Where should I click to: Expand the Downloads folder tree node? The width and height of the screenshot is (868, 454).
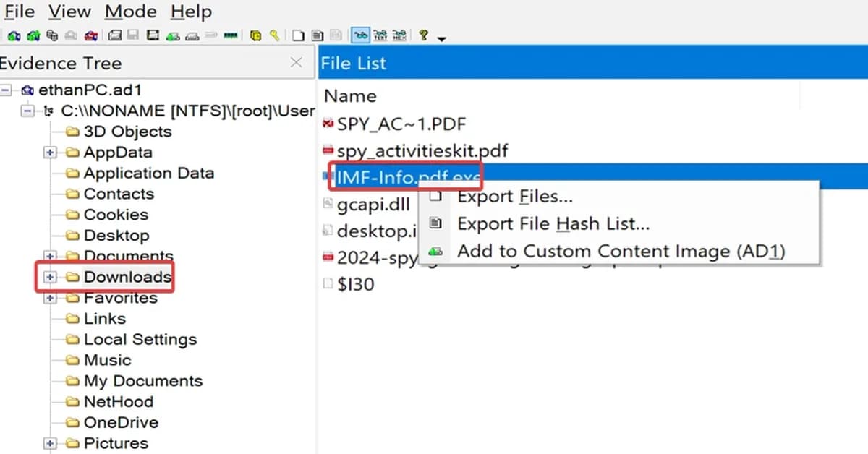point(51,277)
